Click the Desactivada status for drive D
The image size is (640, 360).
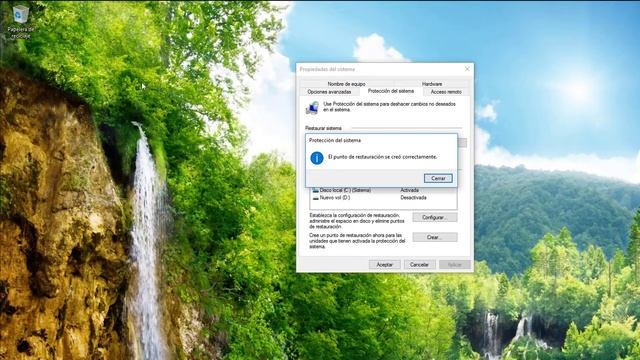[413, 198]
